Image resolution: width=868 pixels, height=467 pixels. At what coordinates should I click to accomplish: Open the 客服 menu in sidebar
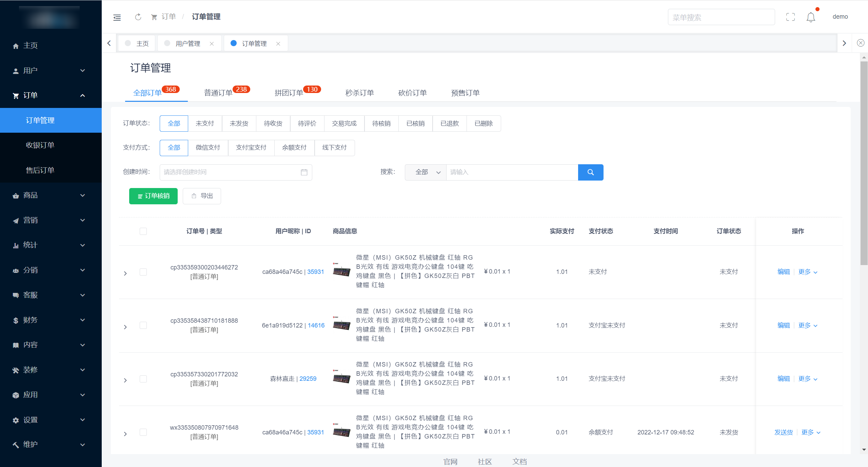51,295
